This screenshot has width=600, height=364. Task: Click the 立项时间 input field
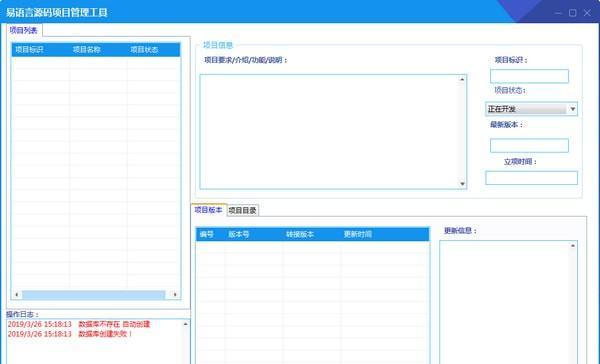click(x=532, y=178)
